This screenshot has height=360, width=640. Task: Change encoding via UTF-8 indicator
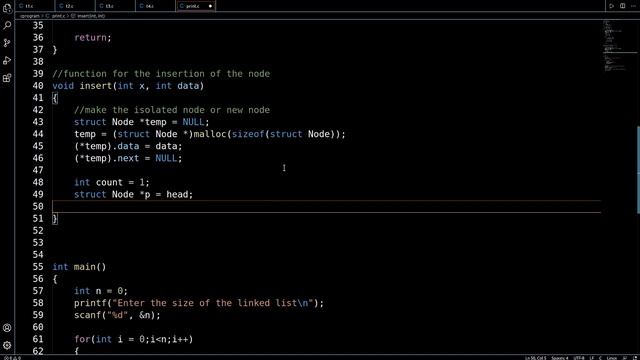click(x=579, y=358)
